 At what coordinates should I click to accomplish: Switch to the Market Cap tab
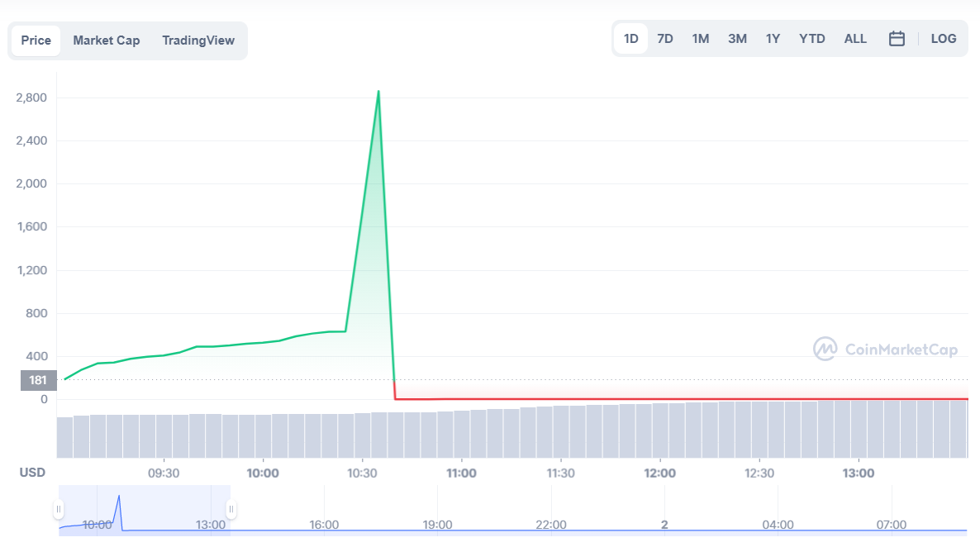click(x=107, y=40)
